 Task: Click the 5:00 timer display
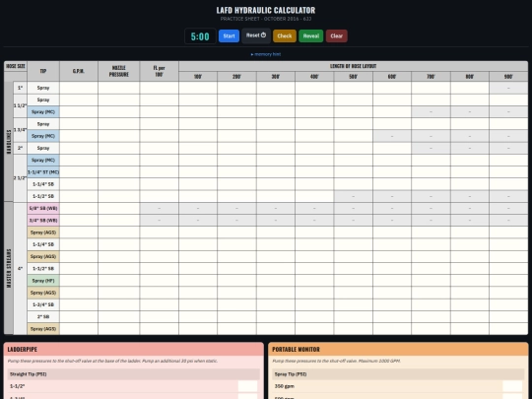click(x=200, y=36)
